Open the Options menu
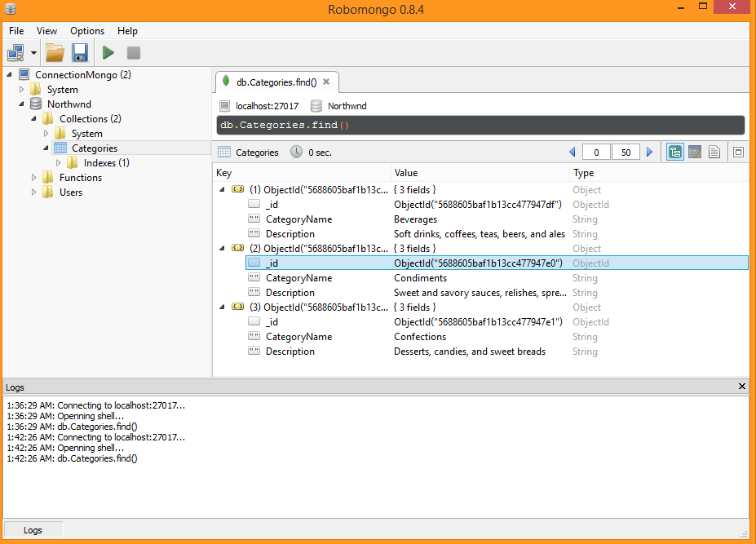The width and height of the screenshot is (756, 544). 87,31
